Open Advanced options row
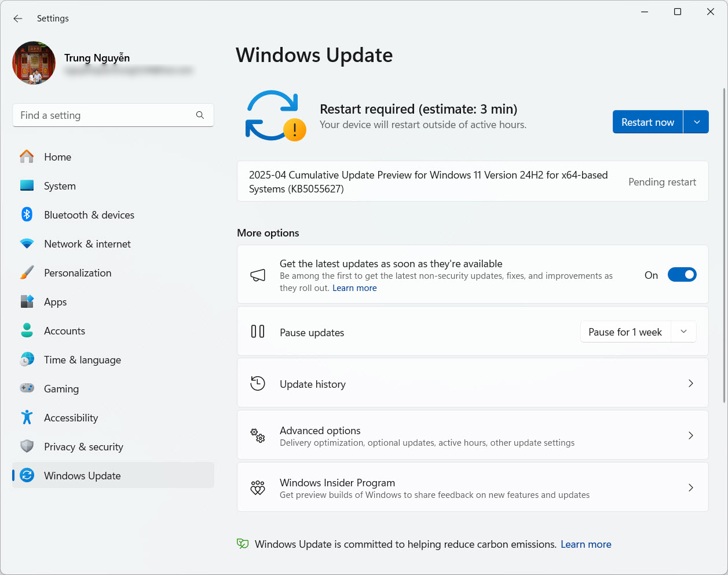The width and height of the screenshot is (728, 575). click(473, 435)
